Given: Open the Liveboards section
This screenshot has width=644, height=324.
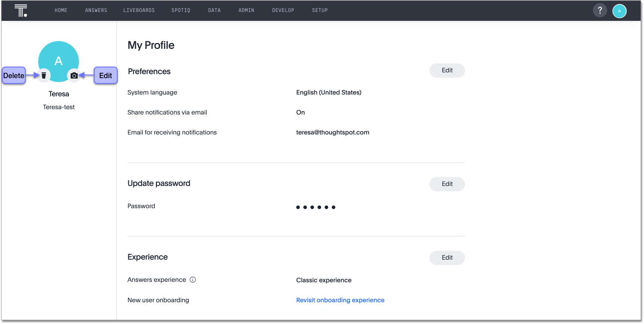Looking at the screenshot, I should coord(139,10).
